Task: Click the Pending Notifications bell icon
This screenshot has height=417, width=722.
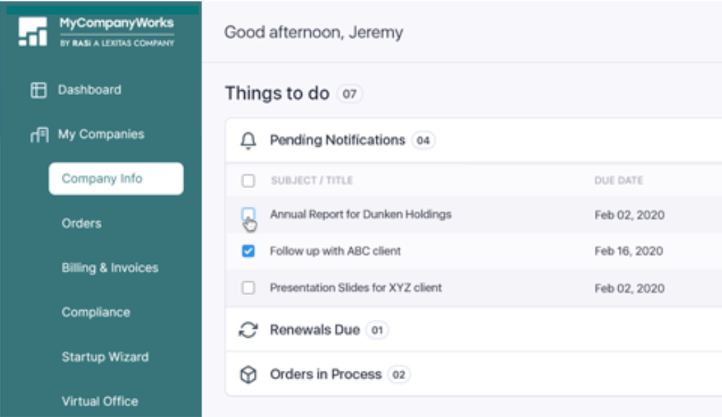Action: (248, 140)
